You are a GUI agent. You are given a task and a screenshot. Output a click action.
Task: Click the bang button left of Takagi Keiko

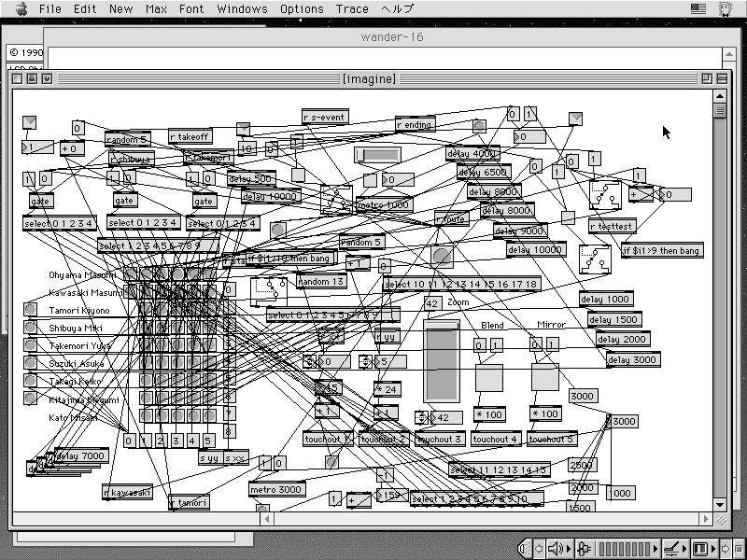(30, 380)
